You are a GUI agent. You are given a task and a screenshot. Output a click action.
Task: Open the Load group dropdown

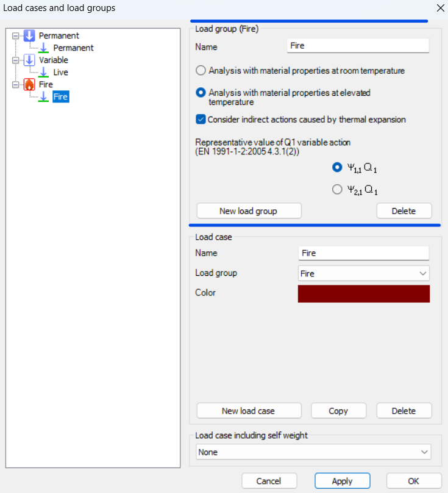(364, 273)
